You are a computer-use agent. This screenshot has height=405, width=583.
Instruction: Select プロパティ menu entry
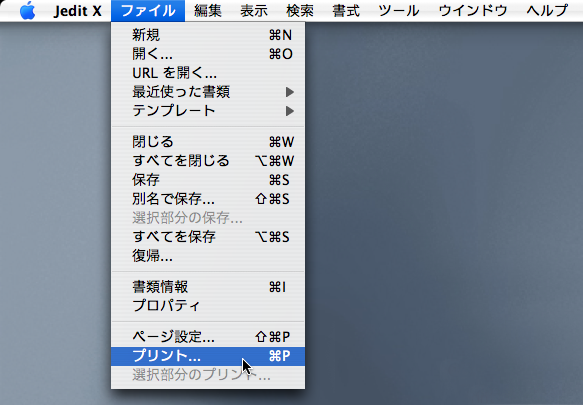(x=208, y=306)
